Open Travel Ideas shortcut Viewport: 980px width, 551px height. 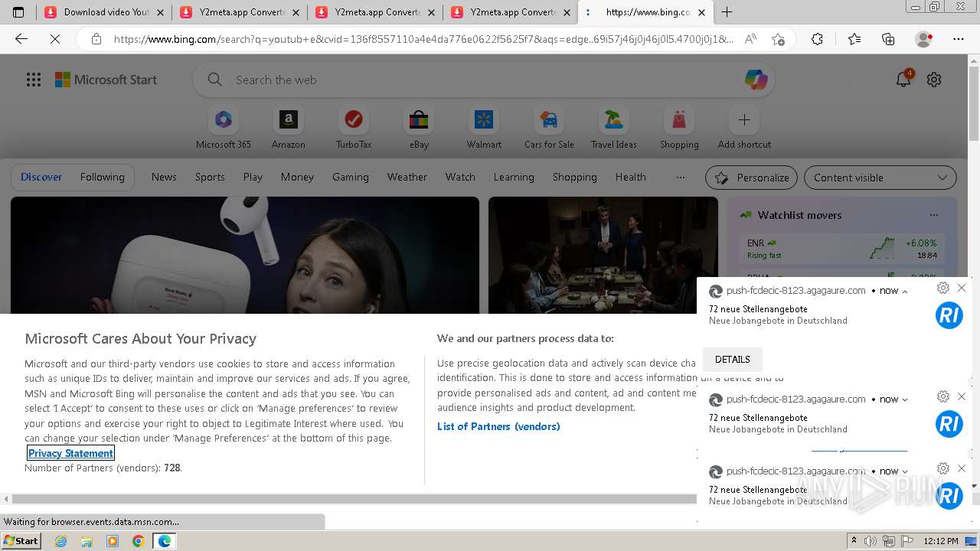coord(614,128)
